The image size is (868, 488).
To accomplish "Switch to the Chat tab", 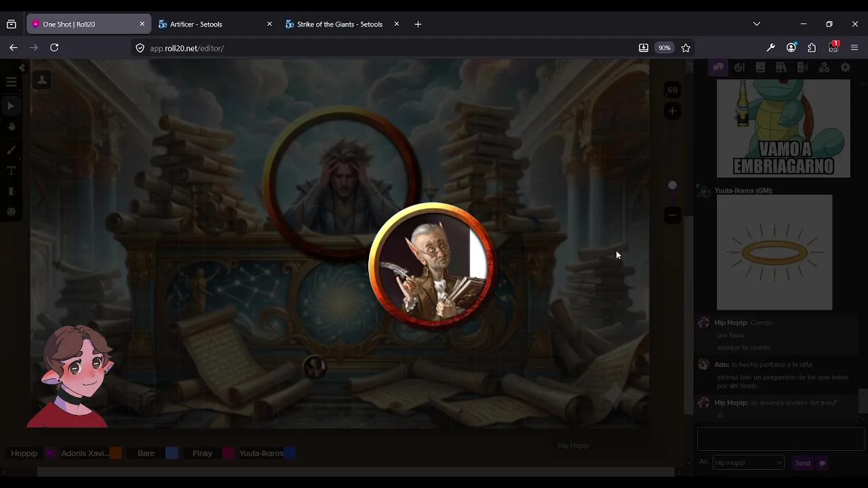I will [717, 68].
